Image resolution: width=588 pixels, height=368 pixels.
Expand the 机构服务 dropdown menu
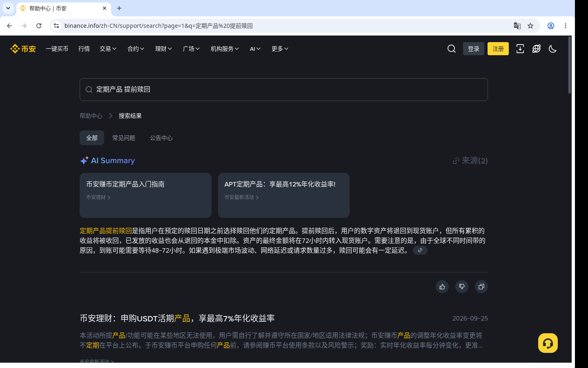pyautogui.click(x=225, y=49)
